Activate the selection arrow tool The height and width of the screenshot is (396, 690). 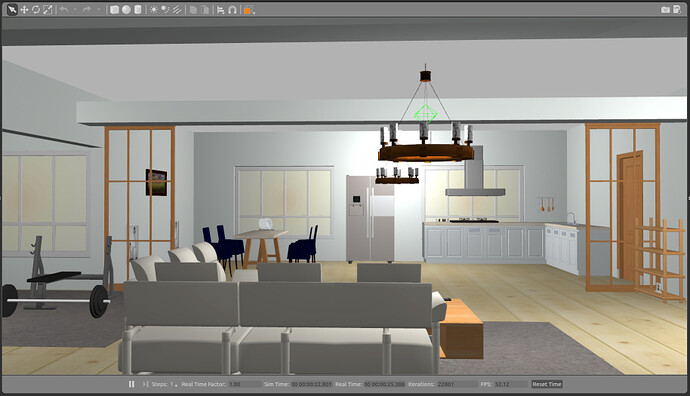pyautogui.click(x=12, y=10)
